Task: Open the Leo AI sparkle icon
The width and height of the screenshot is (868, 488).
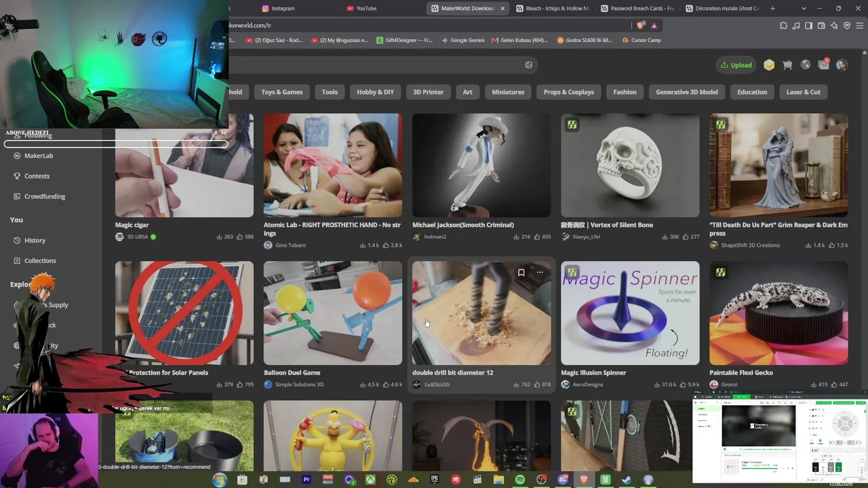Action: (835, 26)
